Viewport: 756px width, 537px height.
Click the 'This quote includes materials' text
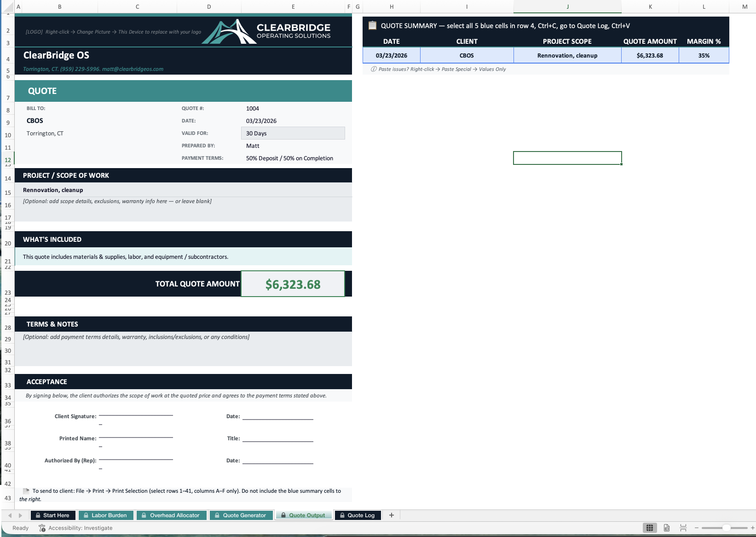(126, 257)
